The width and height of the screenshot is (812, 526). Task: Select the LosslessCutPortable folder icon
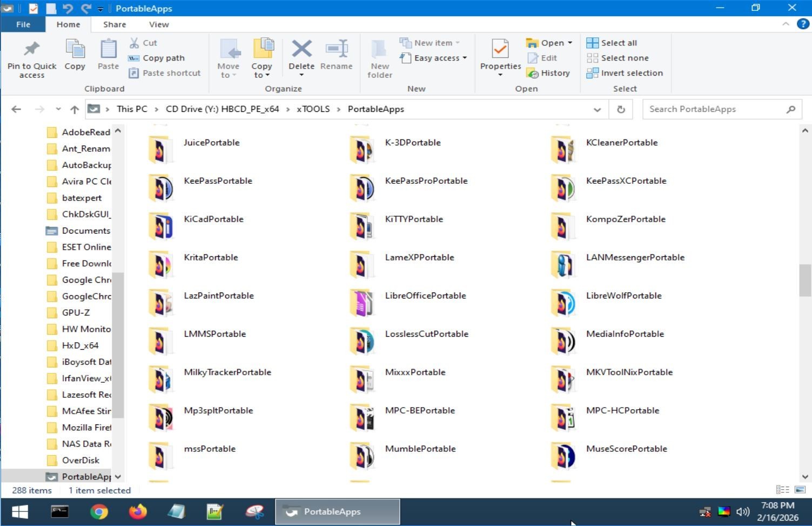click(x=362, y=341)
